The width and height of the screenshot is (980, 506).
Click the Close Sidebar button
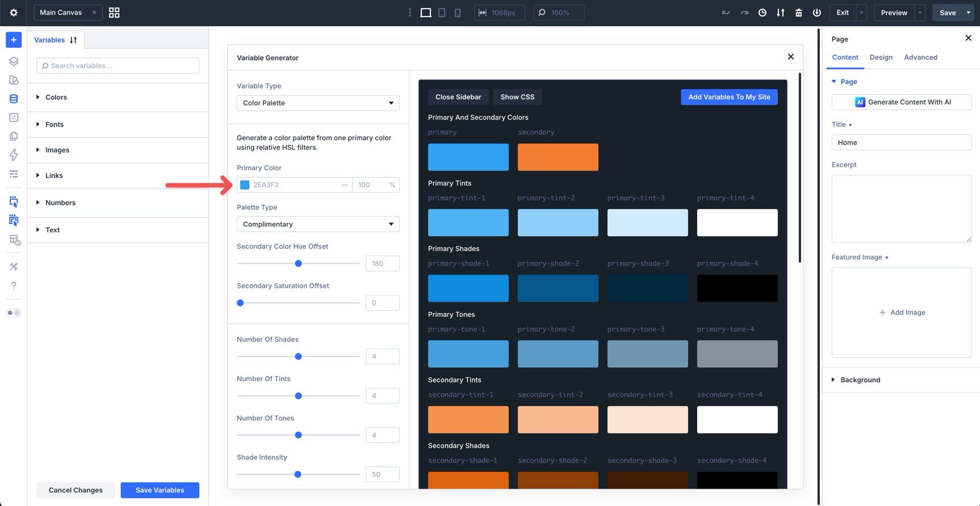[458, 97]
